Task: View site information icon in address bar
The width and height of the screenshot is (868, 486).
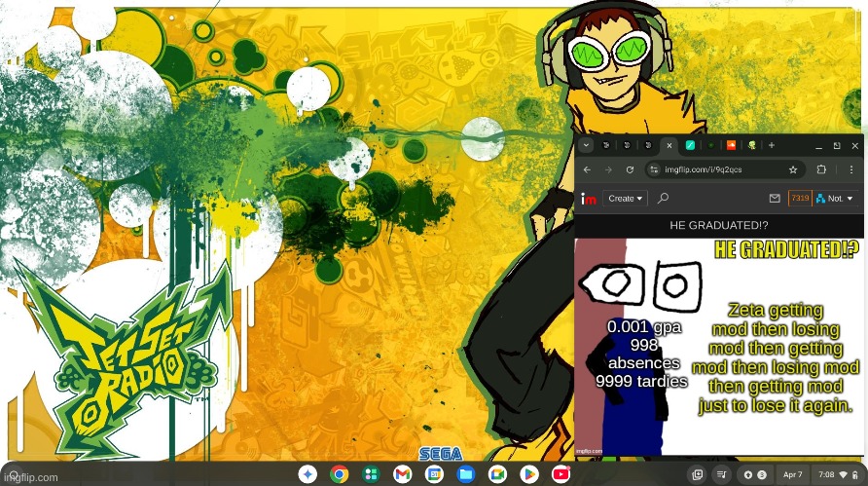Action: 654,169
